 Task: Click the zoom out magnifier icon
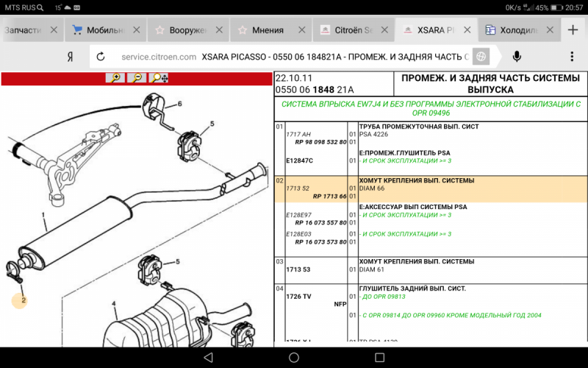click(137, 77)
